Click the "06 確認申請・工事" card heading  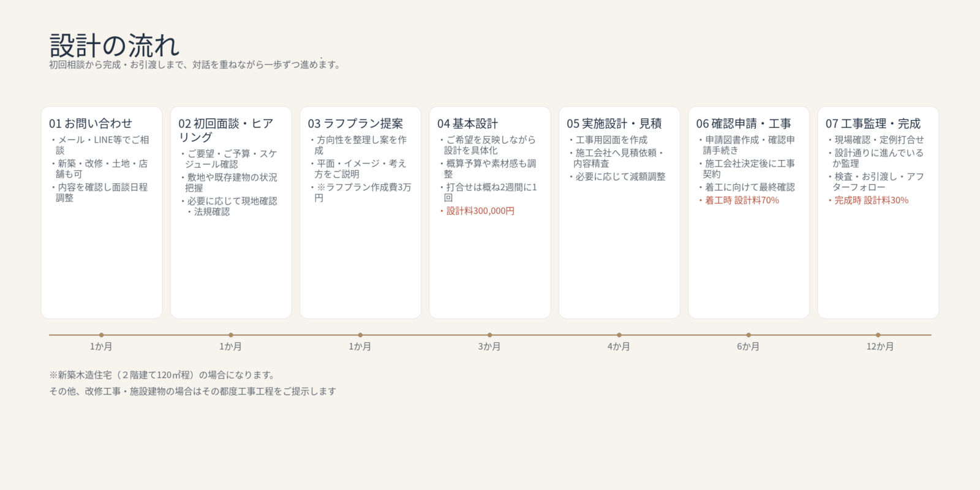click(x=743, y=124)
